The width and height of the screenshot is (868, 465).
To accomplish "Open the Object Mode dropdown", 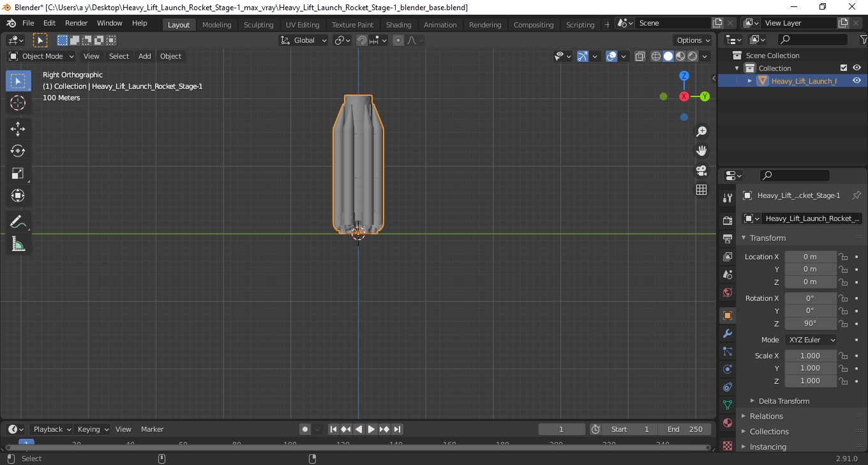I will pyautogui.click(x=41, y=56).
